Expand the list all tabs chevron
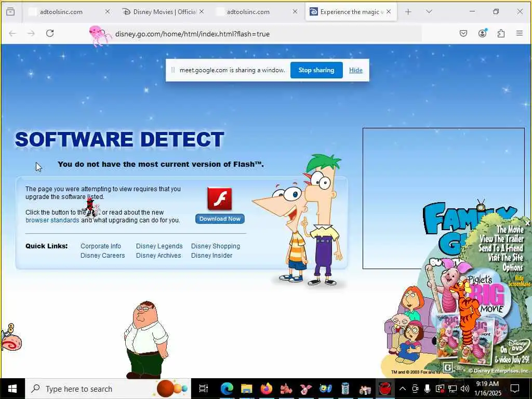 pos(429,12)
